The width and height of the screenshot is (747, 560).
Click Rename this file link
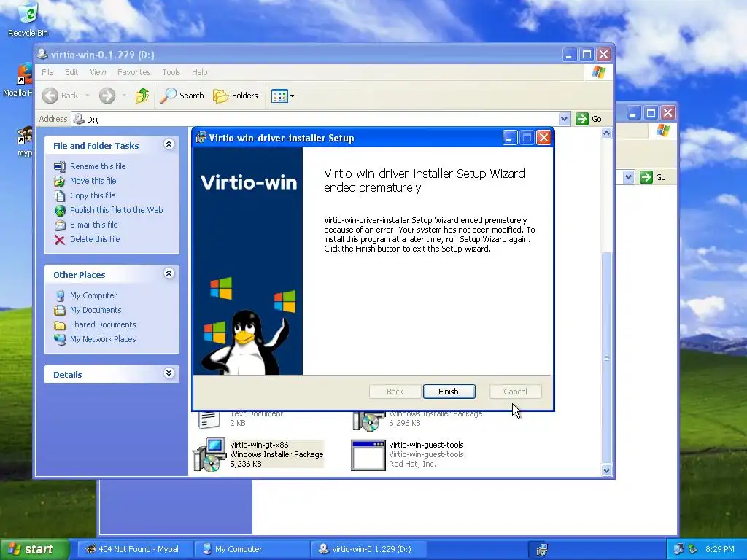coord(98,166)
